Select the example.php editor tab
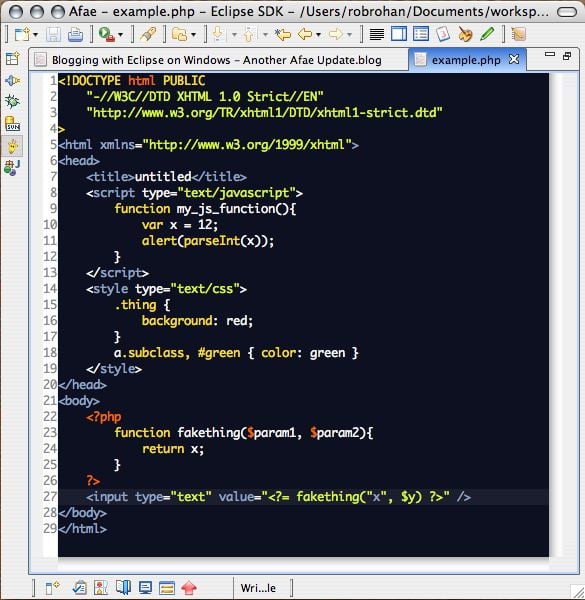The image size is (585, 600). [466, 60]
